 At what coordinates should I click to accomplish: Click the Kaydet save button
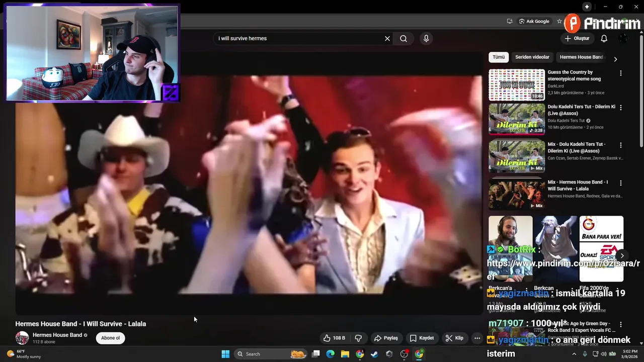pos(422,338)
